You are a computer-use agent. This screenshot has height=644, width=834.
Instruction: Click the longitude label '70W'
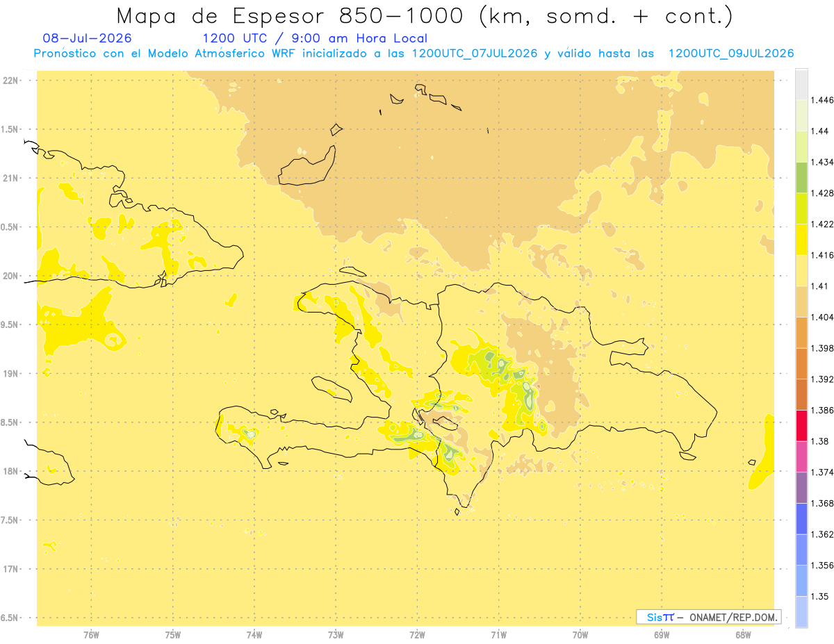click(x=580, y=634)
